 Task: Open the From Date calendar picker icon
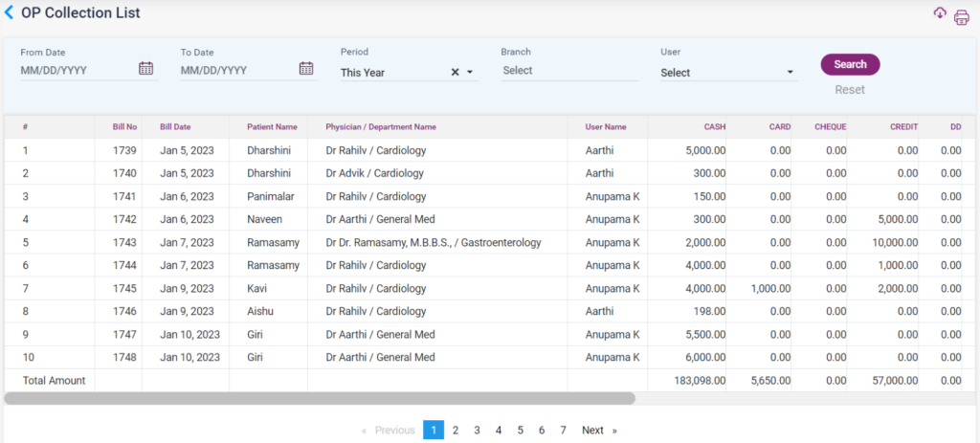(145, 68)
